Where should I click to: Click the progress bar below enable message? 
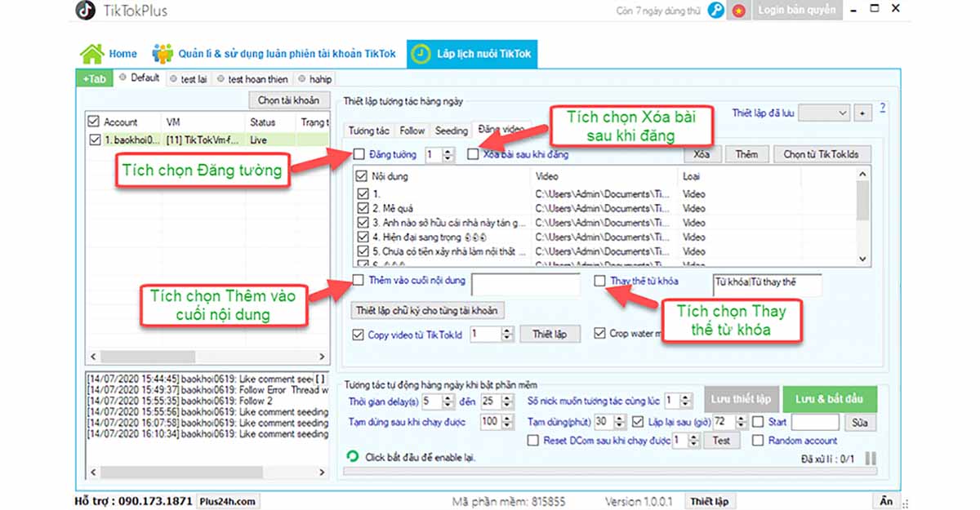(610, 470)
